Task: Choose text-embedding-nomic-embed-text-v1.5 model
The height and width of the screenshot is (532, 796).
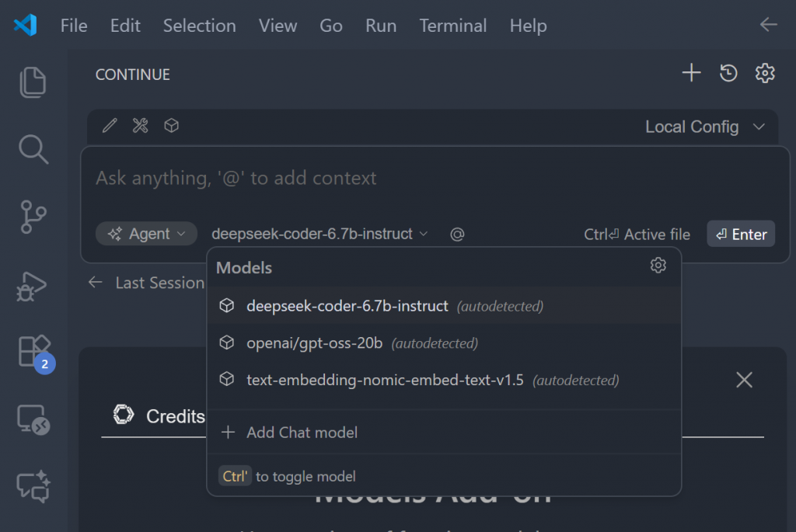Action: [385, 381]
